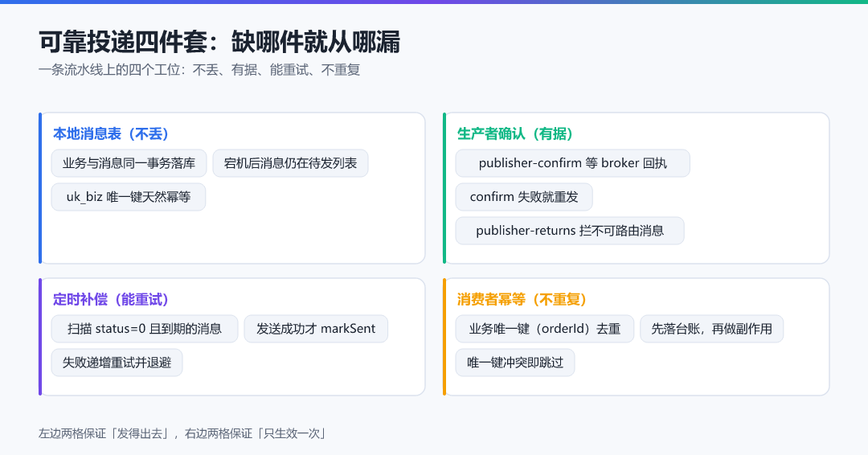The image size is (868, 455).
Task: Click the chip confirm 失败就重发
Action: 524,197
